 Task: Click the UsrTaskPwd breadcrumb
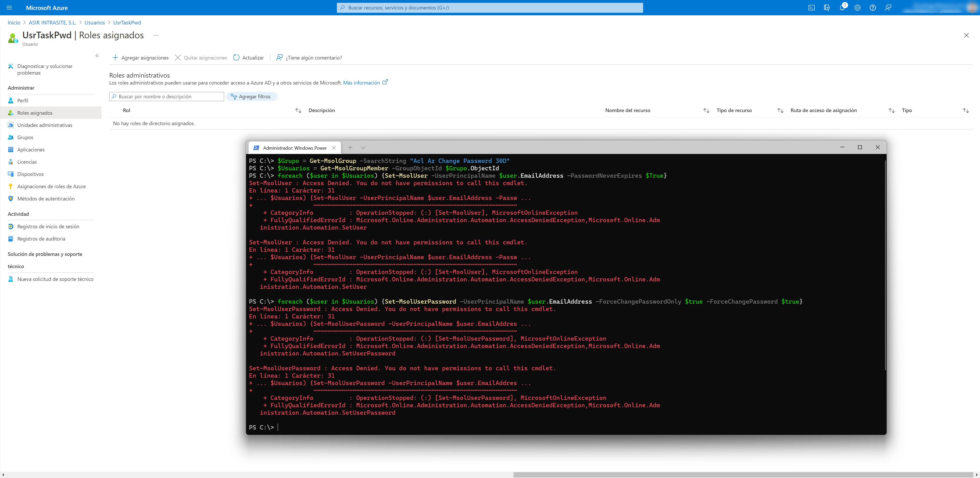(127, 22)
